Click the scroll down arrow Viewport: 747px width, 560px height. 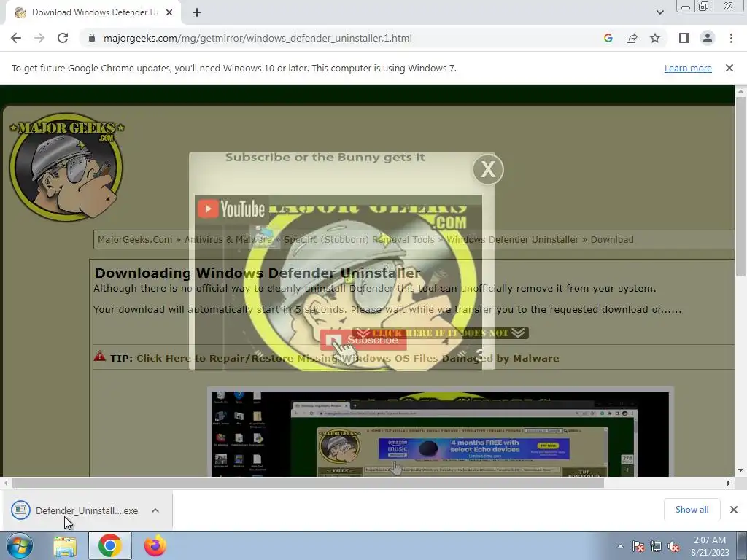click(x=740, y=470)
